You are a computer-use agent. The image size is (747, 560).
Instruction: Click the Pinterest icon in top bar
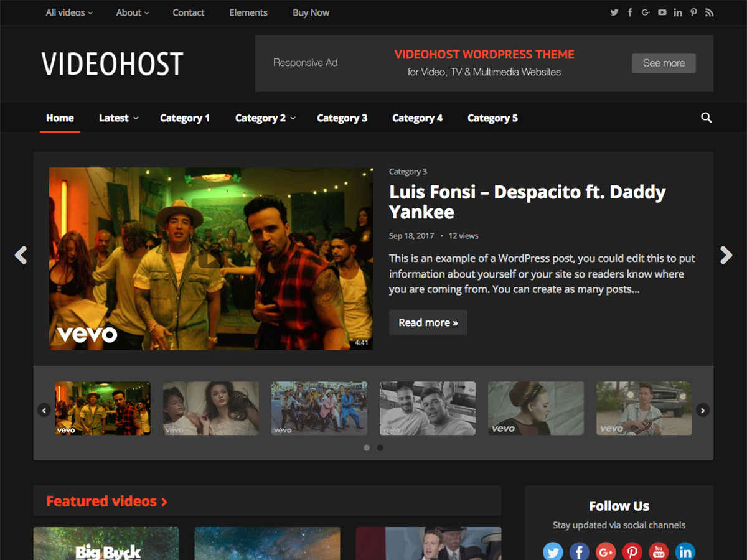[x=693, y=12]
